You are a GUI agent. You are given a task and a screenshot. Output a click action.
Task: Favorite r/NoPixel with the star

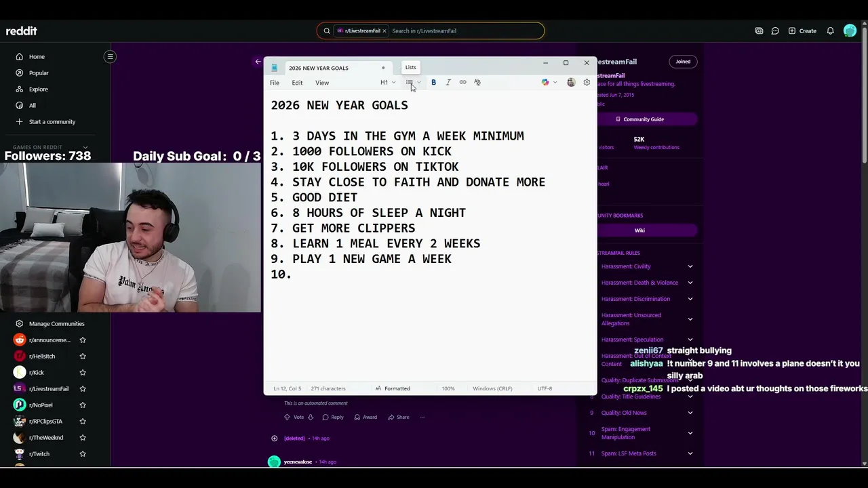point(83,405)
